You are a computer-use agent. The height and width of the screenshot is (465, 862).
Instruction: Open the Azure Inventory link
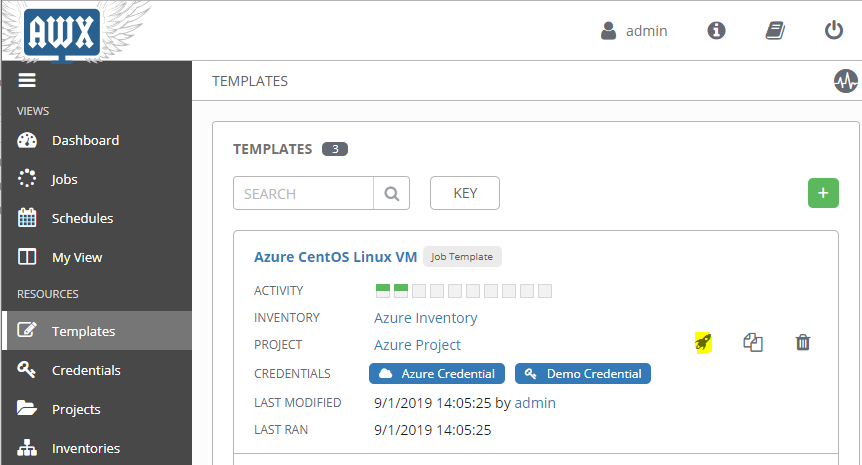pyautogui.click(x=426, y=318)
